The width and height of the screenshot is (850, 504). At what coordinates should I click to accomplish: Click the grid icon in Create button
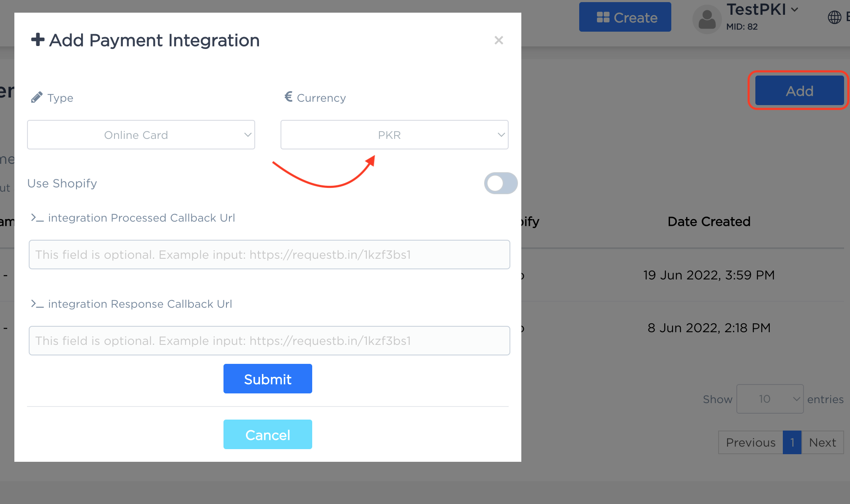(603, 17)
